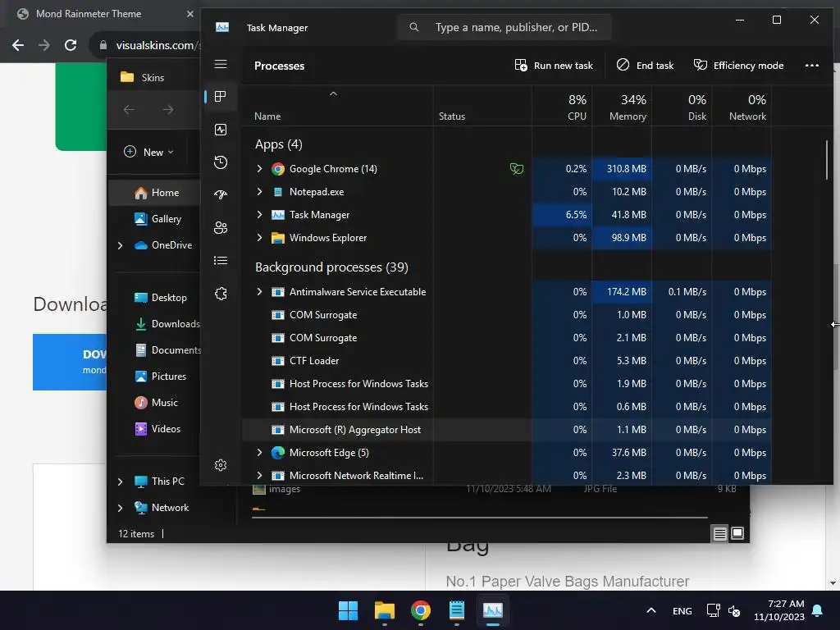Select Microsoft (R) Aggregator Host process row
The height and width of the screenshot is (630, 840).
coord(507,430)
